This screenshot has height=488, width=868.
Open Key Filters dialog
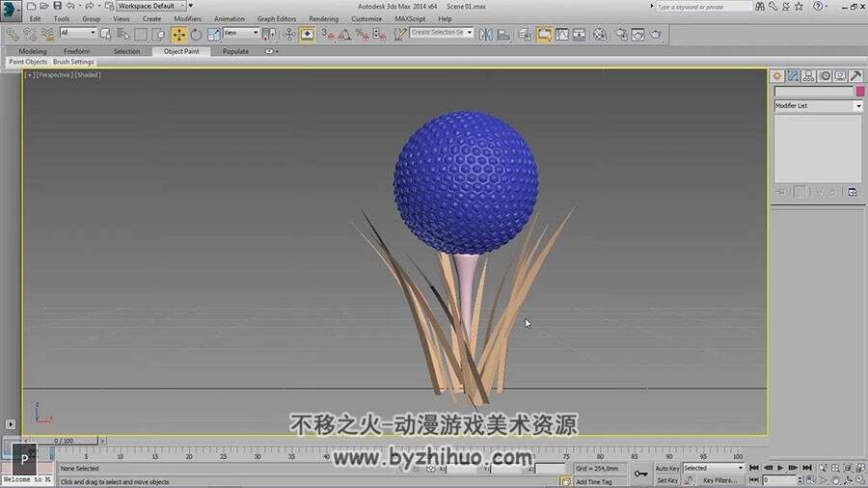point(719,481)
